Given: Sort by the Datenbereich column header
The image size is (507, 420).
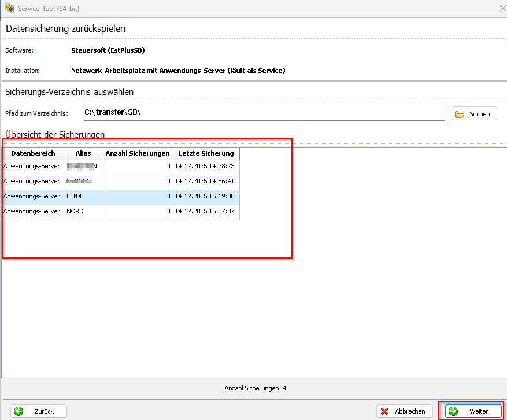Looking at the screenshot, I should click(33, 153).
